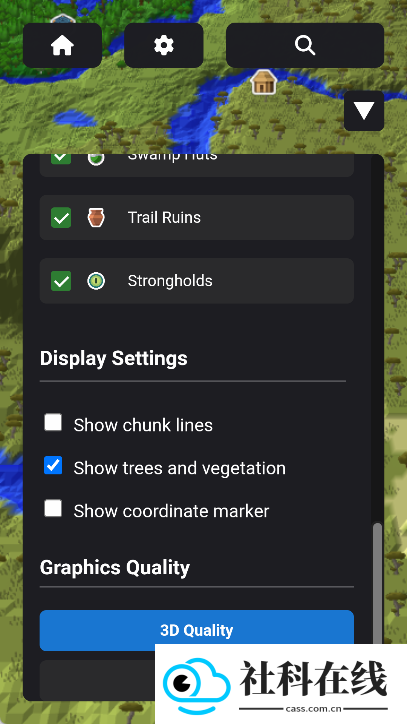Viewport: 407px width, 724px height.
Task: Click the structure marker behind the Home button
Action: click(63, 19)
